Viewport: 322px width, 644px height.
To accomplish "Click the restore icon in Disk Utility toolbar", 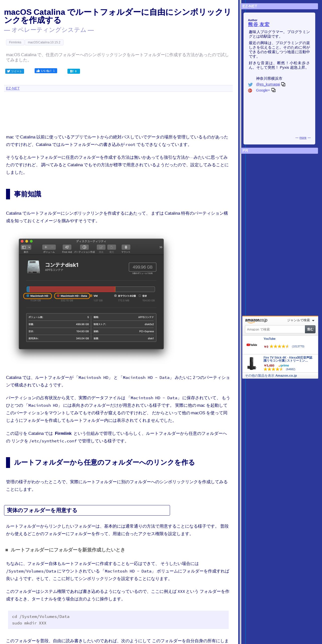I will pos(112,247).
